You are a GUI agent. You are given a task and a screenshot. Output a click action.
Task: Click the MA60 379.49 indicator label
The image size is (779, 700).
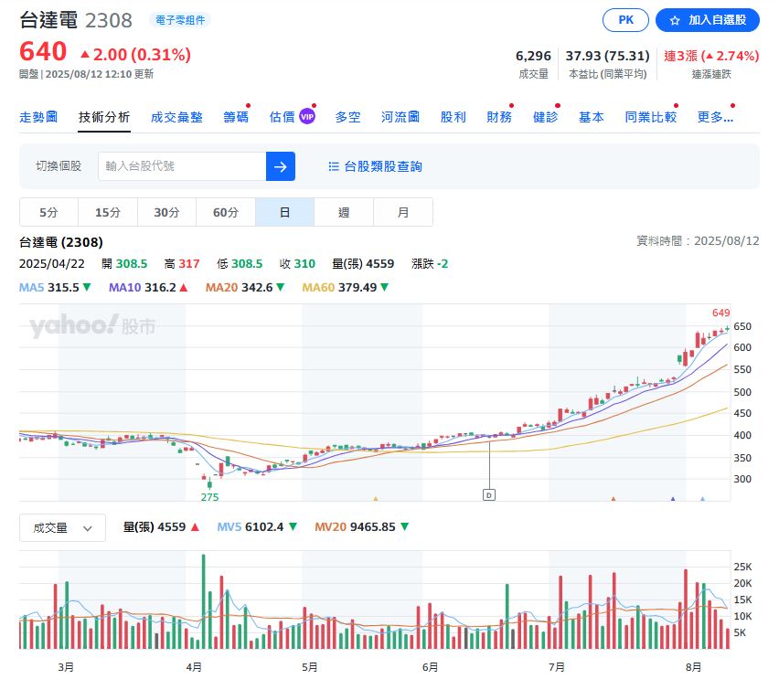(346, 288)
